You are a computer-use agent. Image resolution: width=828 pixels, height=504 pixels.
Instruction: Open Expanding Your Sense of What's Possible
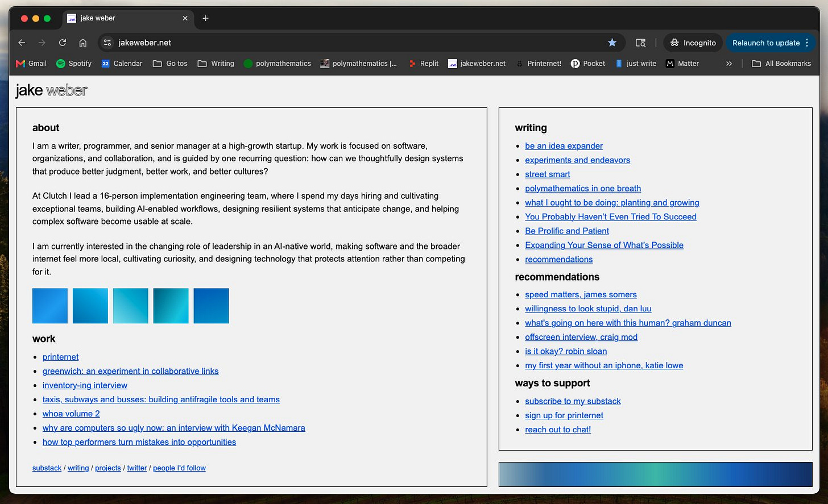coord(604,245)
